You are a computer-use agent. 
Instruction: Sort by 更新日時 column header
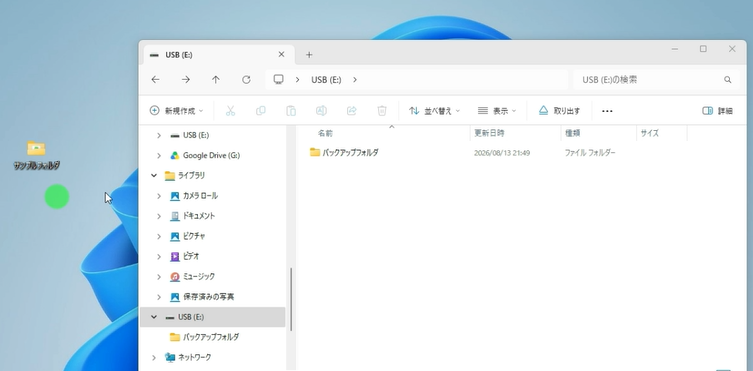[489, 133]
